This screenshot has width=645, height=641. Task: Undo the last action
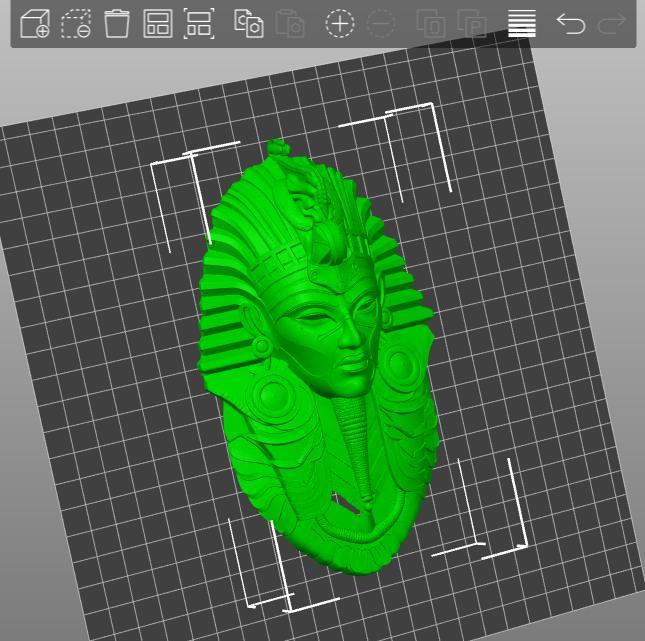[571, 24]
